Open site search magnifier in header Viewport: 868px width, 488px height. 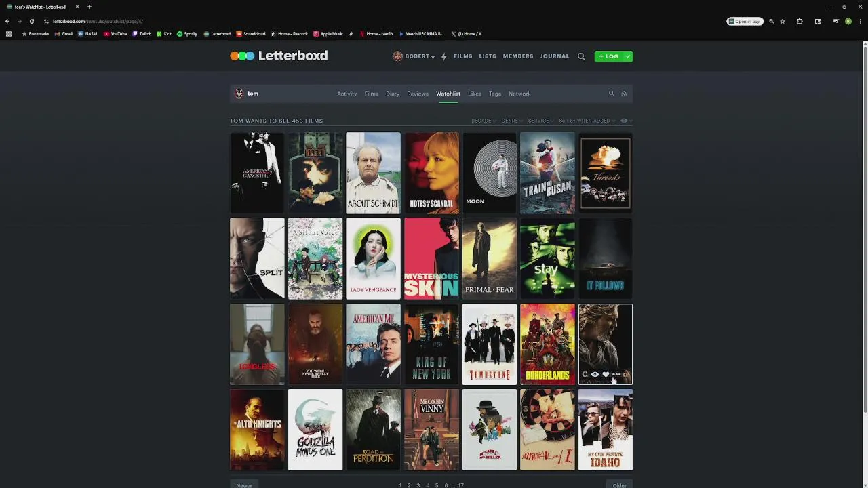tap(581, 56)
